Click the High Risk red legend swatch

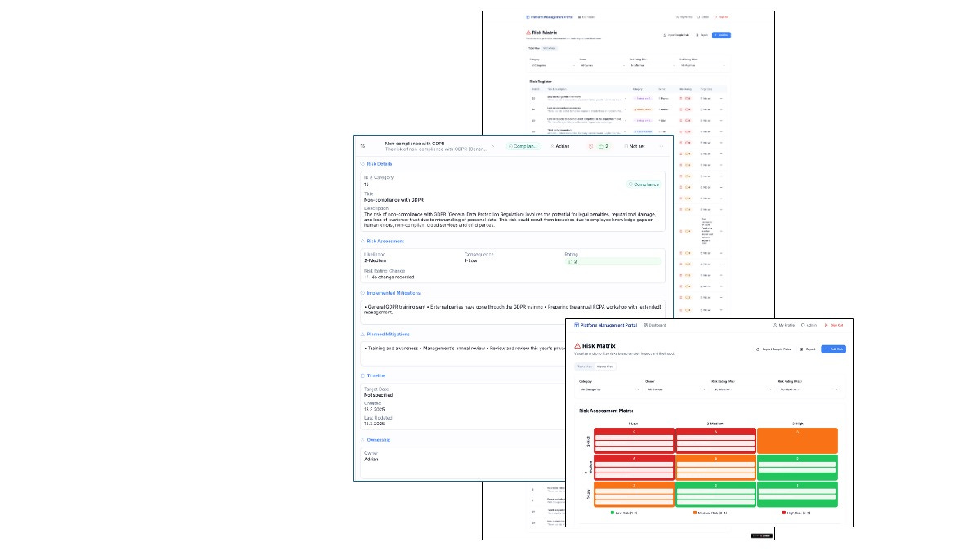784,513
